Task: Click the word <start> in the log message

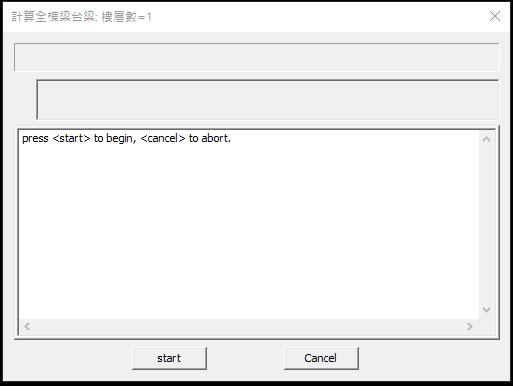Action: pyautogui.click(x=71, y=138)
